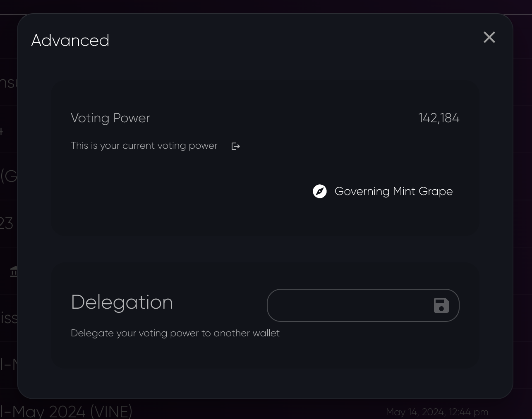
Task: Click the Advanced dialog title
Action: (x=70, y=40)
